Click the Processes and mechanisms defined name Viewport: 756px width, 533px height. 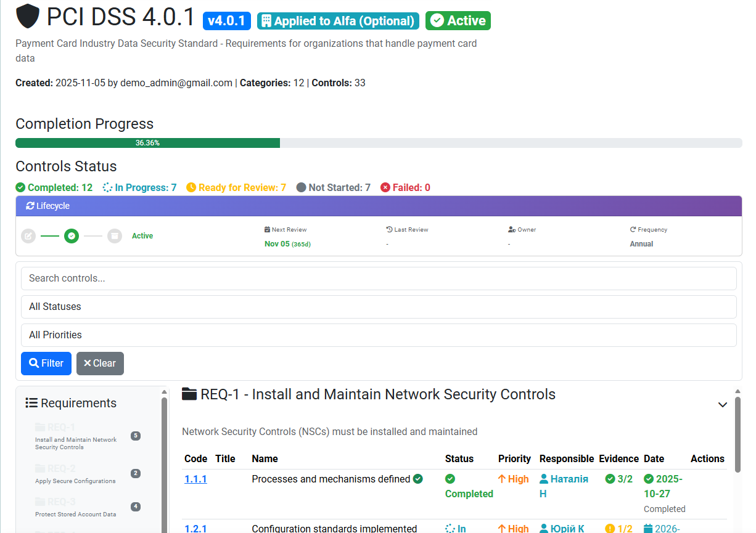point(331,479)
